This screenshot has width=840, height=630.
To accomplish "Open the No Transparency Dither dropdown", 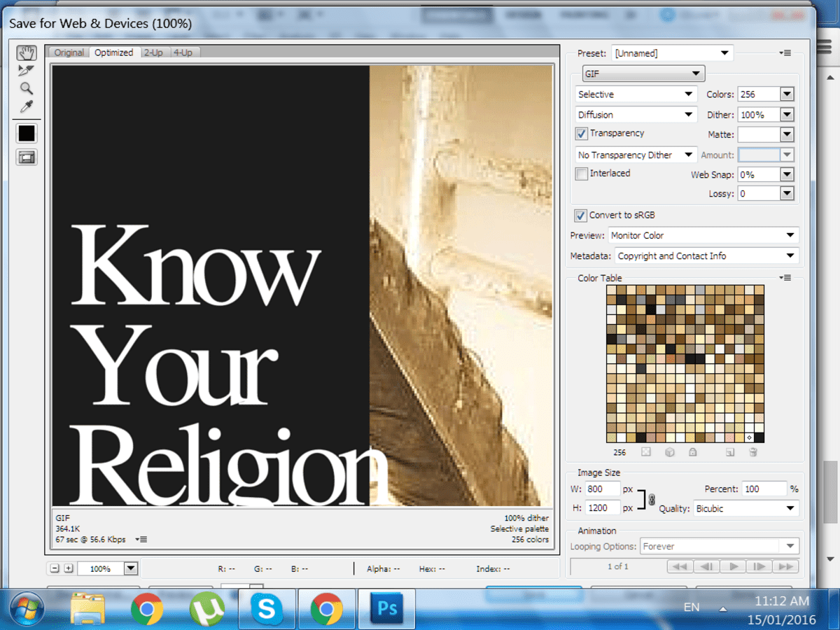I will [636, 155].
